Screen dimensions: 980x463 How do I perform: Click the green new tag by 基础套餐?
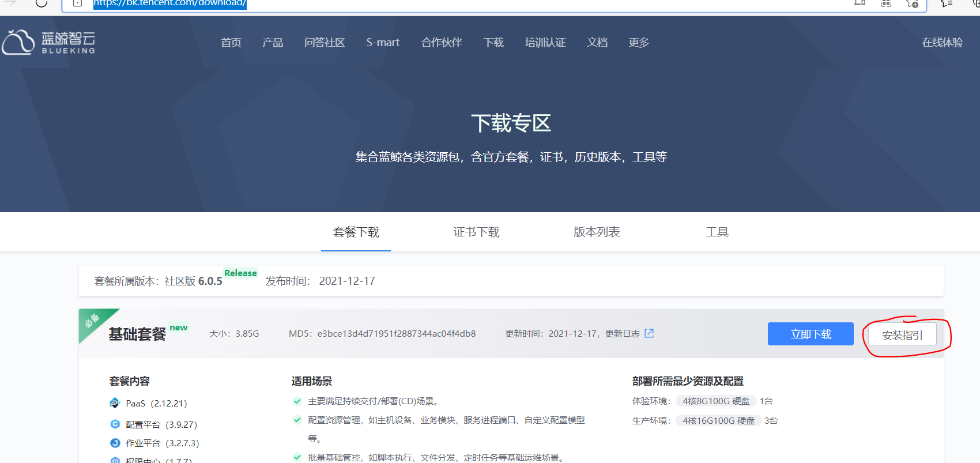point(179,328)
